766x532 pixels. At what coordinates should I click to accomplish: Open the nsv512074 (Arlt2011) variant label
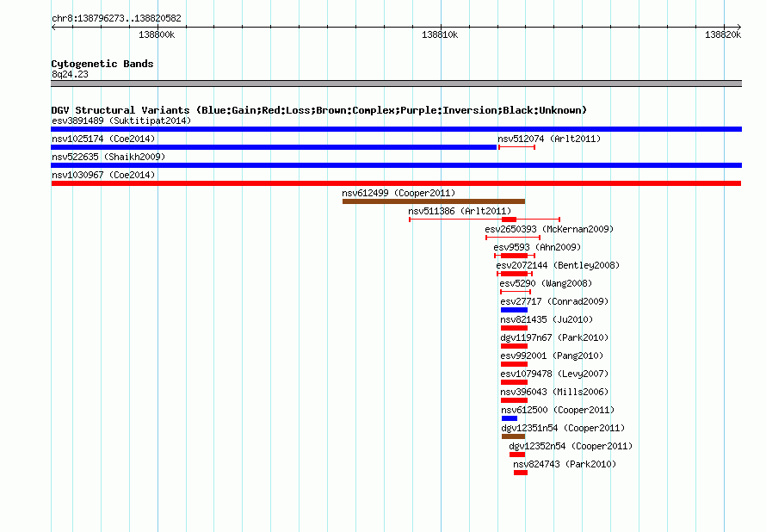click(x=549, y=139)
